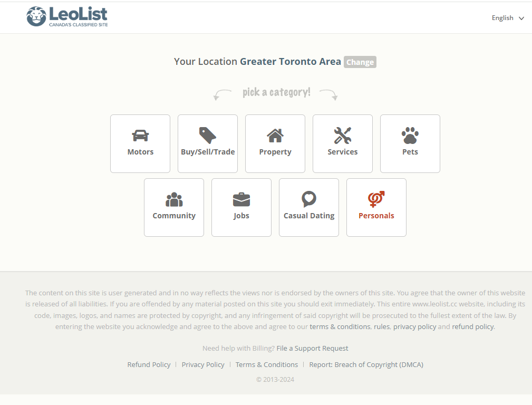
Task: Select the Pets paw print icon
Action: tap(410, 136)
